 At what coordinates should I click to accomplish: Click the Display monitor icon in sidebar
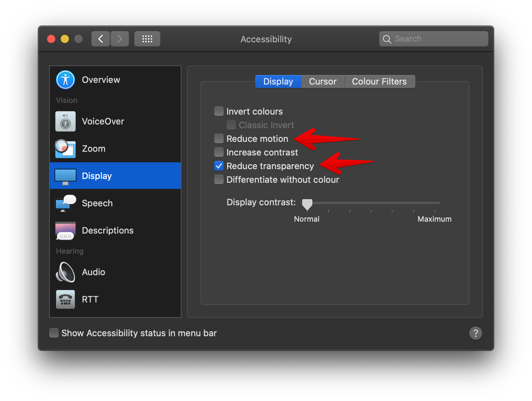pyautogui.click(x=65, y=176)
